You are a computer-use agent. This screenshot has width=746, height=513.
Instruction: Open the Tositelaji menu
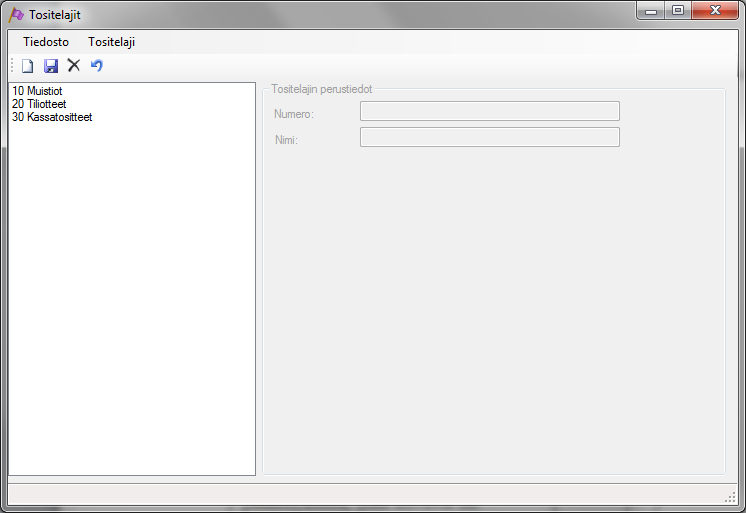point(111,42)
